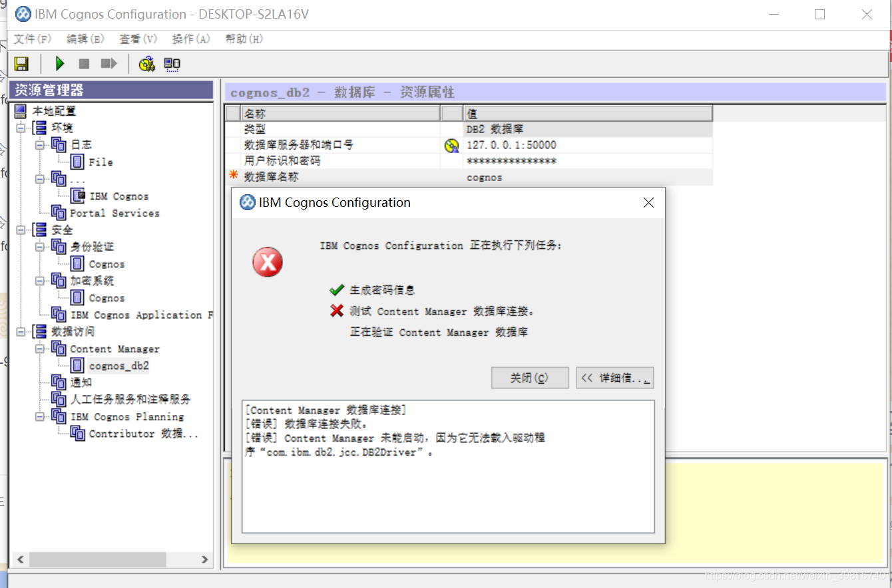Click the red X beside 测试 Content Manager
Viewport: 892px width, 588px height.
coord(337,311)
